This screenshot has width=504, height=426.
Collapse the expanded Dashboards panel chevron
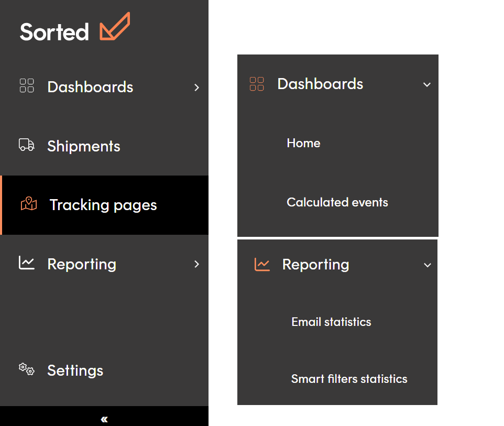427,85
